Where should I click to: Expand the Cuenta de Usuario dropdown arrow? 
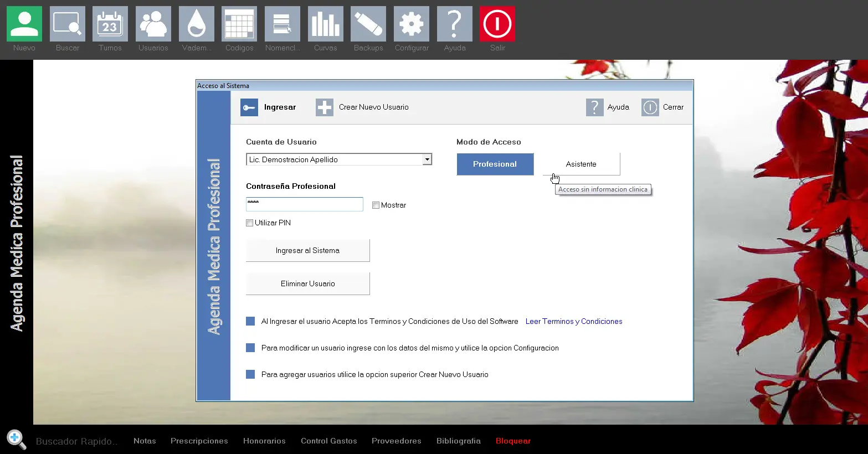pos(427,159)
